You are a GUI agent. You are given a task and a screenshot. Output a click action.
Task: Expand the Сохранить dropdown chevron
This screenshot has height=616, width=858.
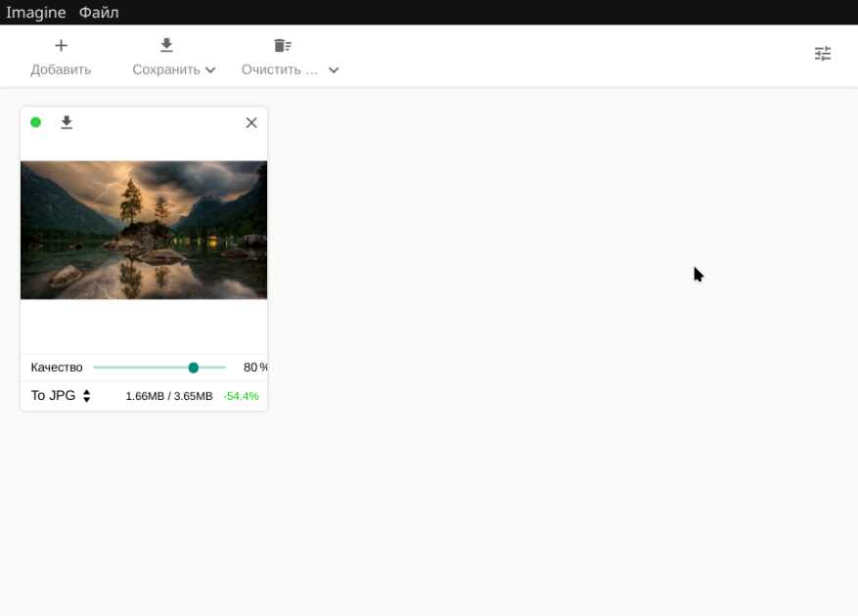point(210,70)
